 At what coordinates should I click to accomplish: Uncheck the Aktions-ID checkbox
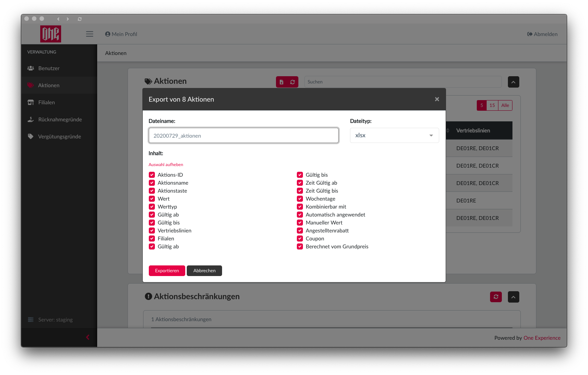click(x=152, y=175)
